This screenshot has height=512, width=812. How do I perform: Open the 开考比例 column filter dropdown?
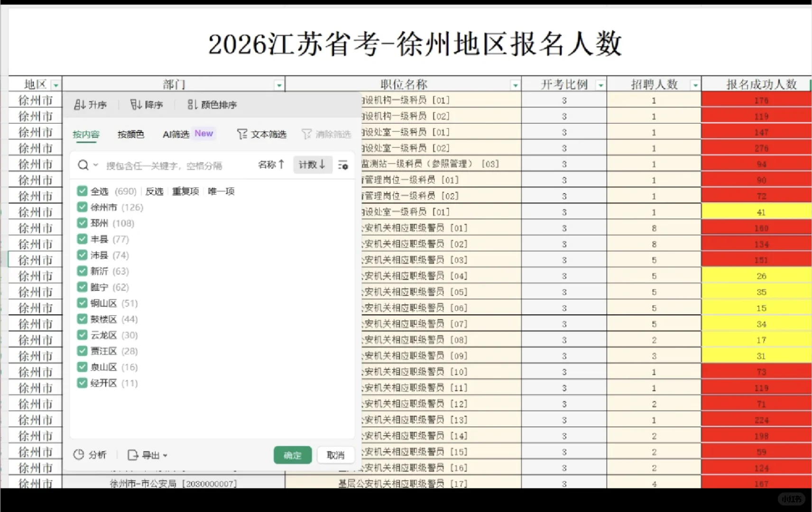[600, 84]
